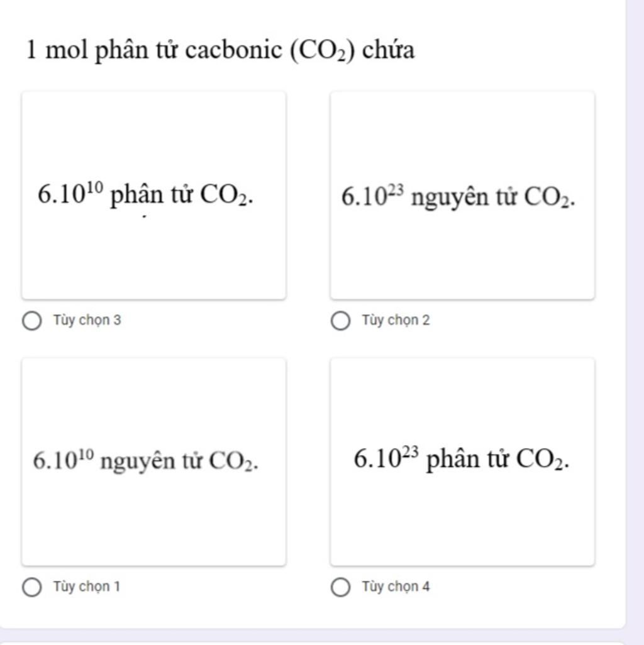Image resolution: width=644 pixels, height=645 pixels.
Task: Select the Tùy chọn 2 radio button
Action: 340,321
